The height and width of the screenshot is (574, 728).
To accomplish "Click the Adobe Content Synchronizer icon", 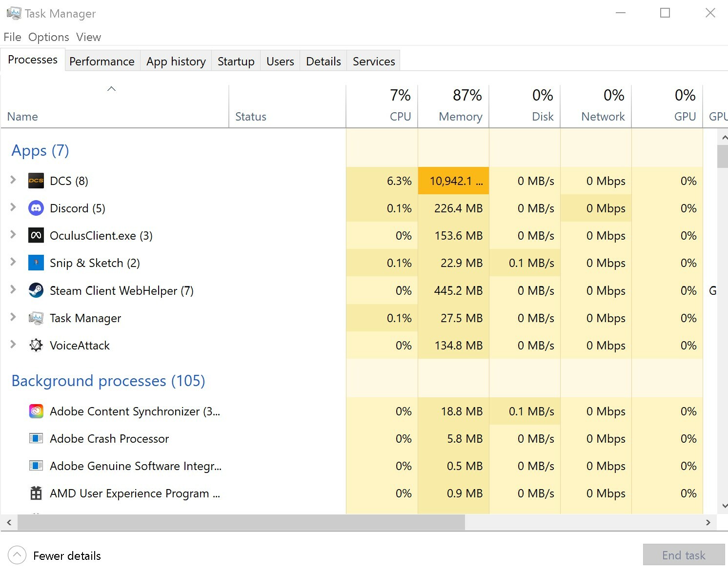I will coord(36,411).
